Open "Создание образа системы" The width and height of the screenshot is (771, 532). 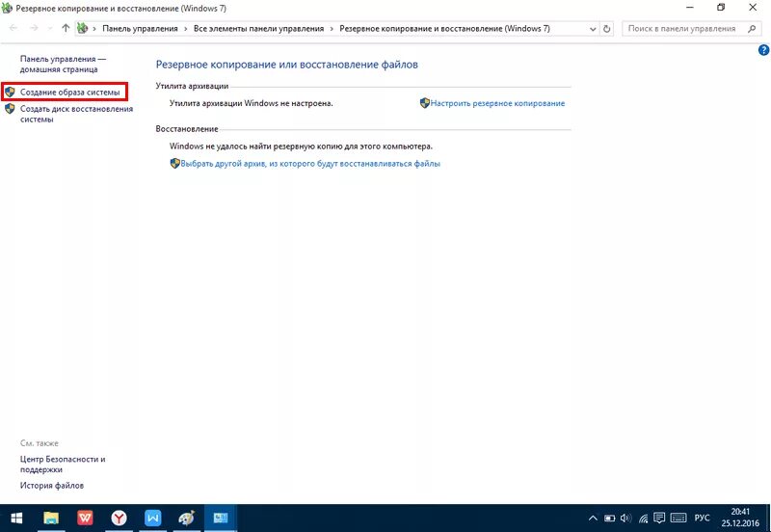coord(69,92)
